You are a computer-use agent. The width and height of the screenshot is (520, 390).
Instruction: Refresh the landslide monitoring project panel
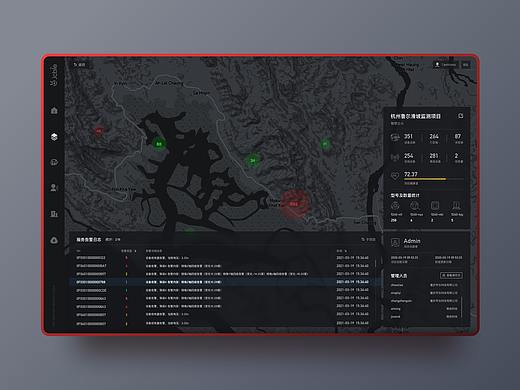coord(460,116)
